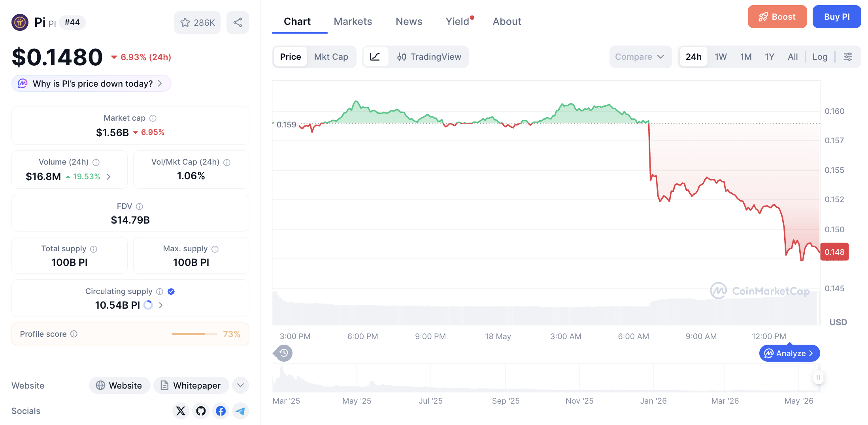Click the FDV info icon
Image resolution: width=868 pixels, height=425 pixels.
[140, 207]
